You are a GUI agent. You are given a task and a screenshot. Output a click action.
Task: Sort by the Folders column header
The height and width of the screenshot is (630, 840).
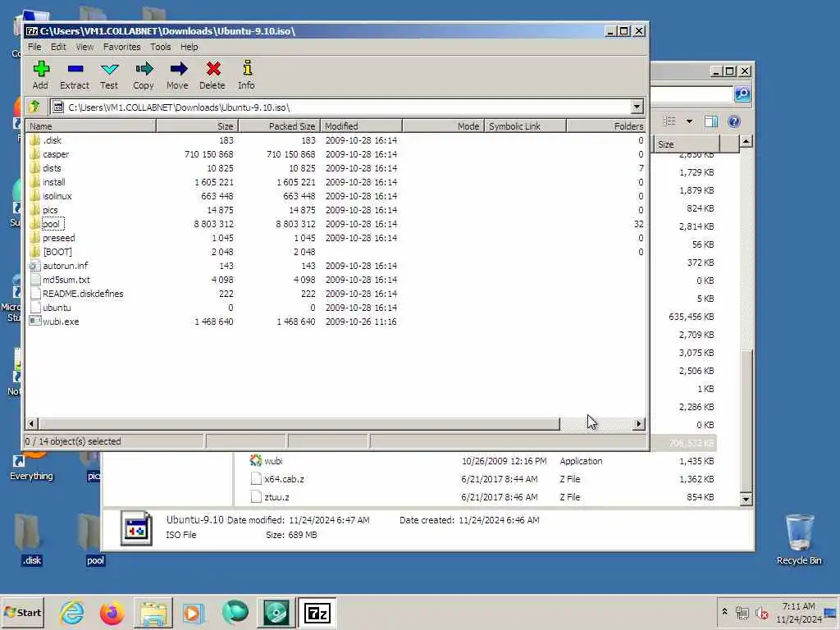tap(606, 126)
